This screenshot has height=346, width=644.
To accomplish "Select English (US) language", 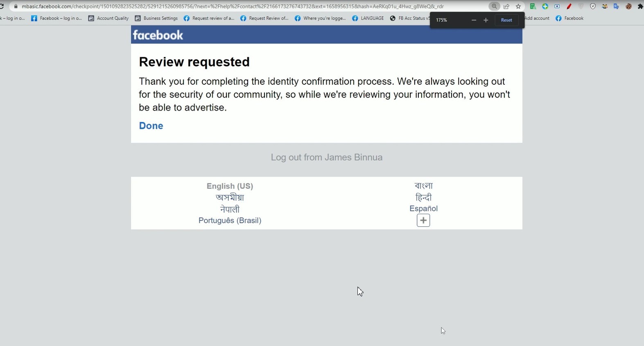I will [230, 186].
